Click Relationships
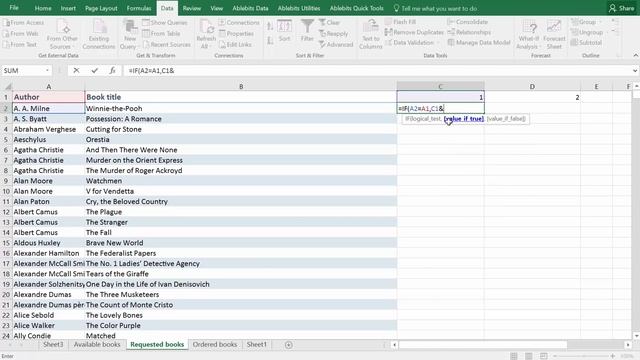 pos(469,32)
